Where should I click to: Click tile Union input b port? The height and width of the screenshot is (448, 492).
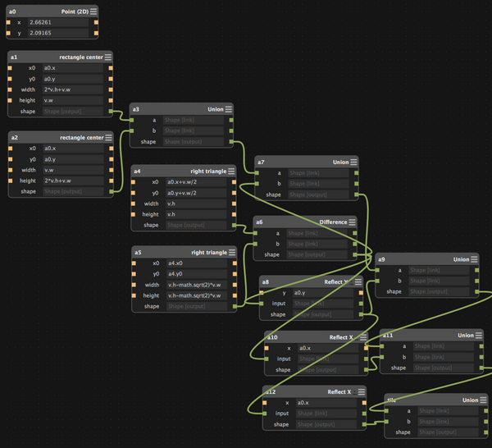point(386,422)
